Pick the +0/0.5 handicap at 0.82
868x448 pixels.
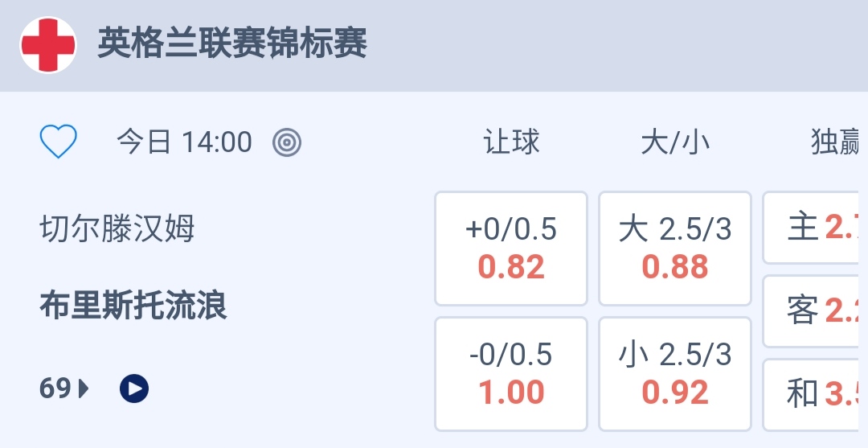click(511, 248)
